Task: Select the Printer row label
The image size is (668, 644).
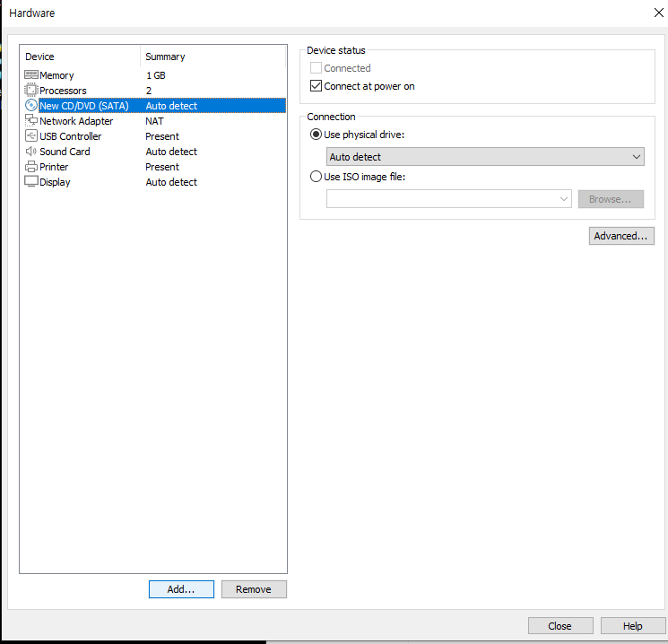Action: point(54,167)
